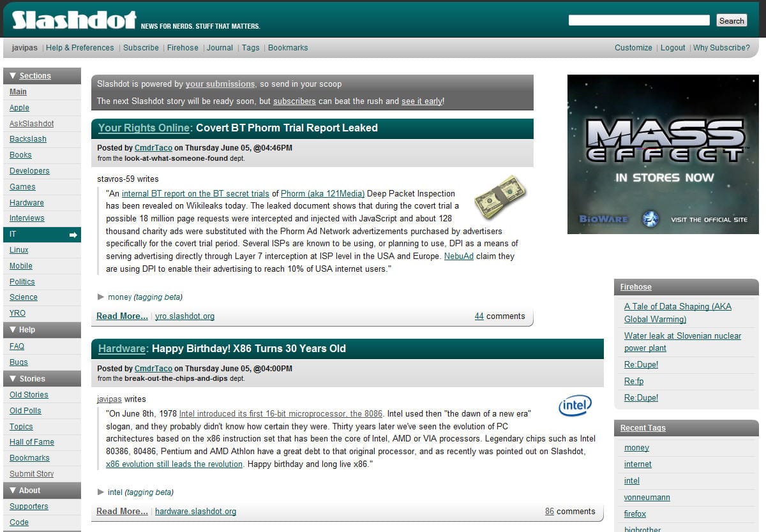
Task: Collapse the Stories sidebar block
Action: click(x=13, y=378)
